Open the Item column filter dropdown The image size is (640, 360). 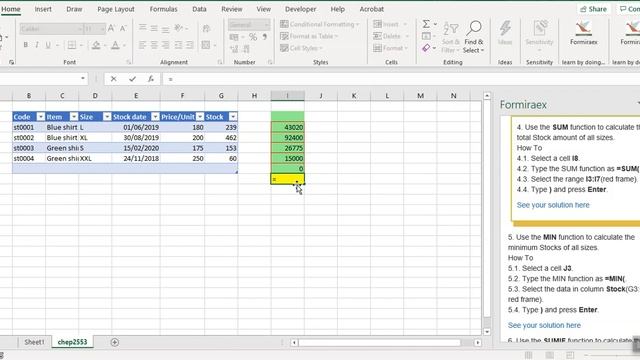[x=73, y=117]
